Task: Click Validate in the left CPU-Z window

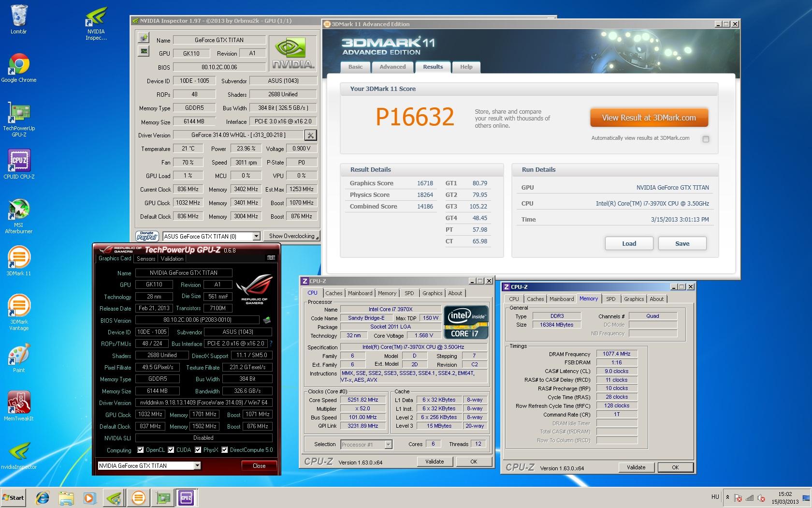Action: (435, 462)
